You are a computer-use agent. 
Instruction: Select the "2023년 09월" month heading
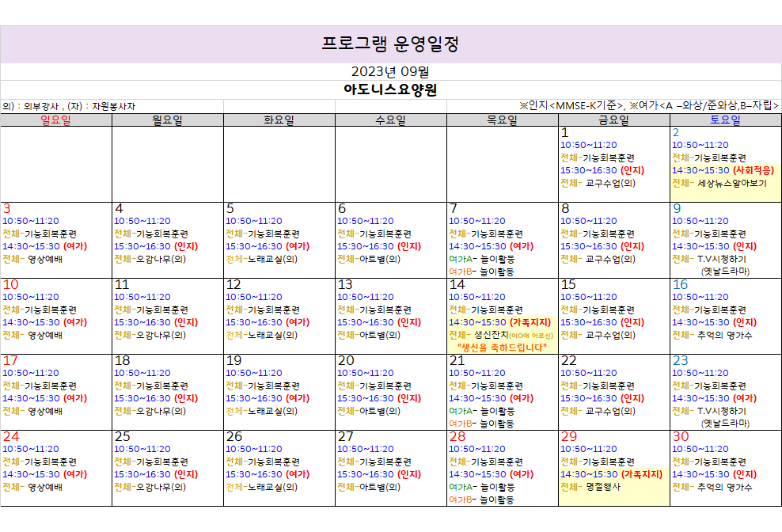pyautogui.click(x=390, y=72)
